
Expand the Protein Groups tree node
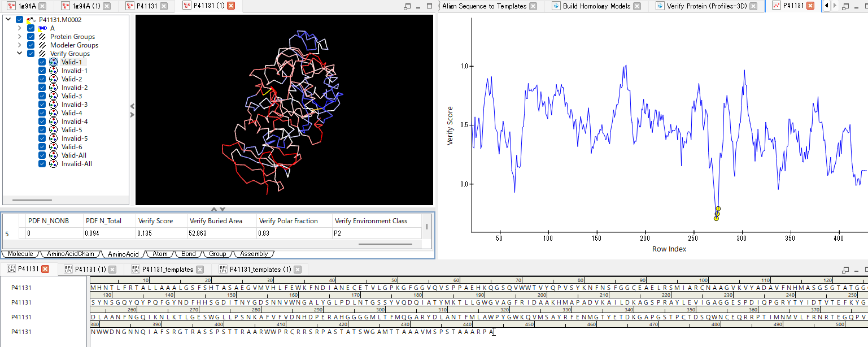(20, 37)
